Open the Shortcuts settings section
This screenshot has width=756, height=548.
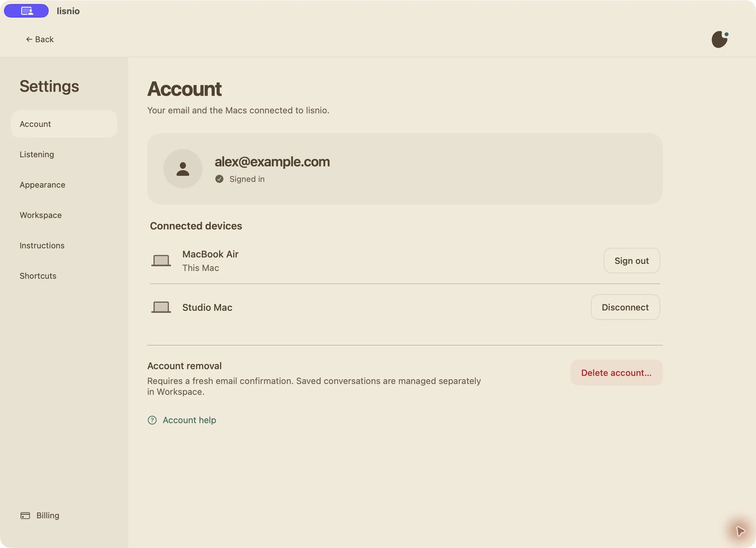[x=64, y=276]
